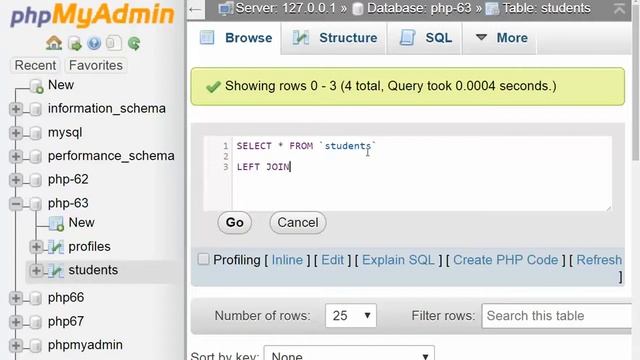
Task: Click the Create PHP Code link
Action: point(505,260)
